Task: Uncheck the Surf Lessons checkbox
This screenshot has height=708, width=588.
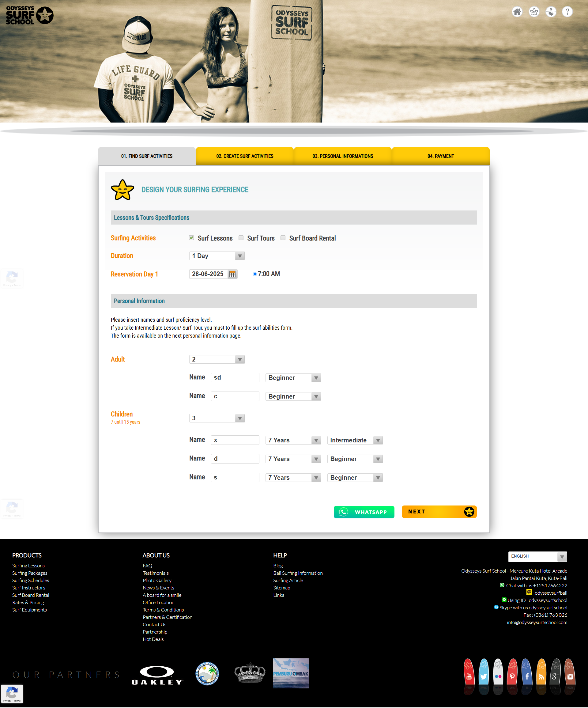Action: click(x=191, y=238)
